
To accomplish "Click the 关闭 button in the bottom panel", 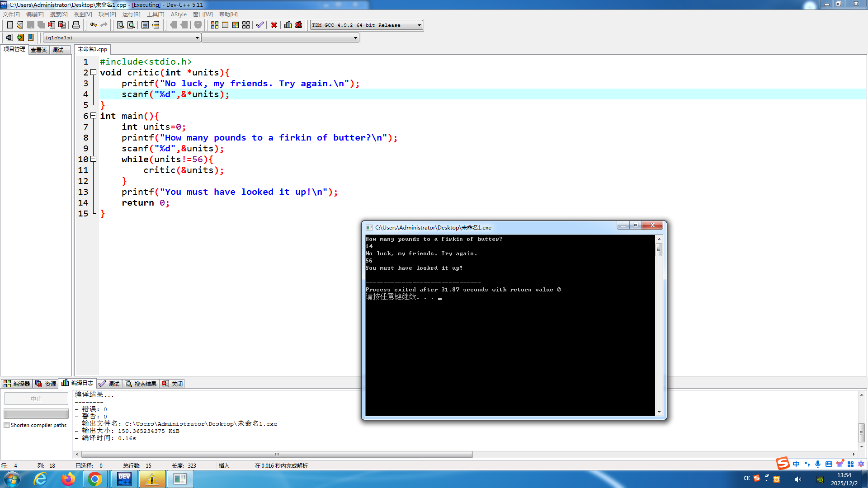I will [x=173, y=384].
